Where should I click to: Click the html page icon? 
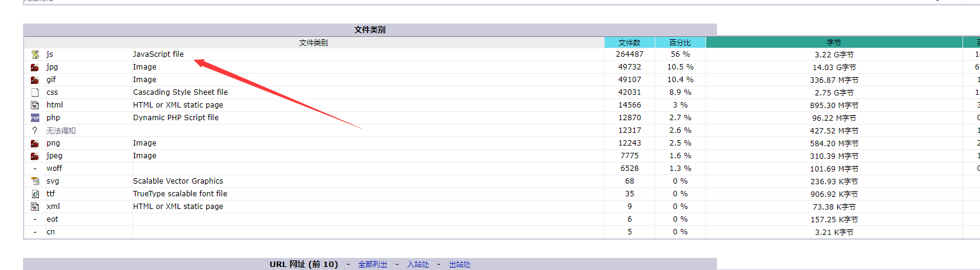tap(35, 105)
